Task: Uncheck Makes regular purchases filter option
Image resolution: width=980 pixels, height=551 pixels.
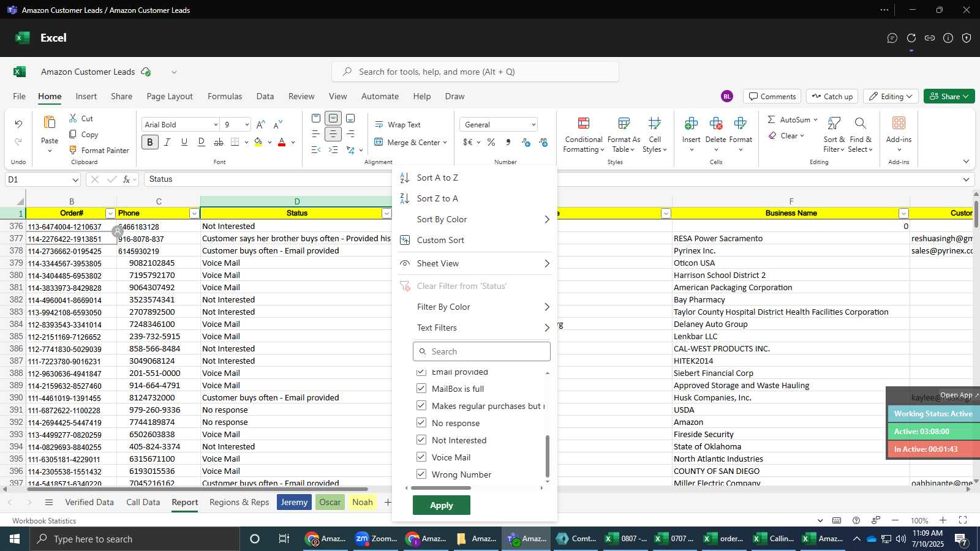Action: 421,405
